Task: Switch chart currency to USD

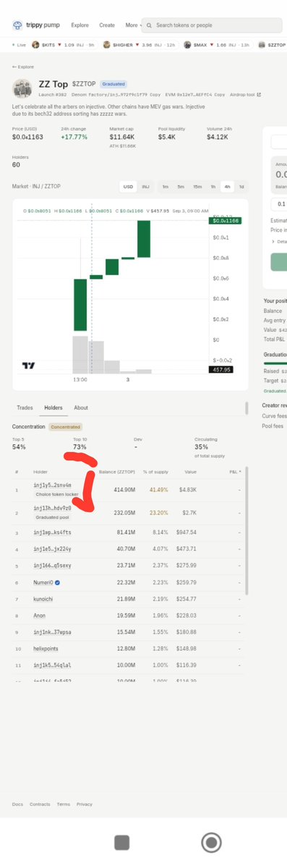Action: [128, 187]
